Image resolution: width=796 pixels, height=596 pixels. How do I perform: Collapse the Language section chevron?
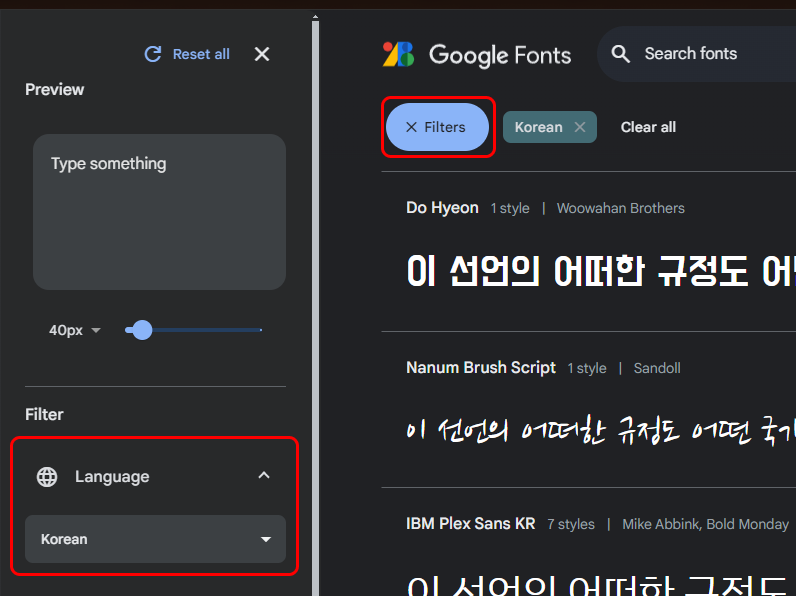[x=264, y=476]
